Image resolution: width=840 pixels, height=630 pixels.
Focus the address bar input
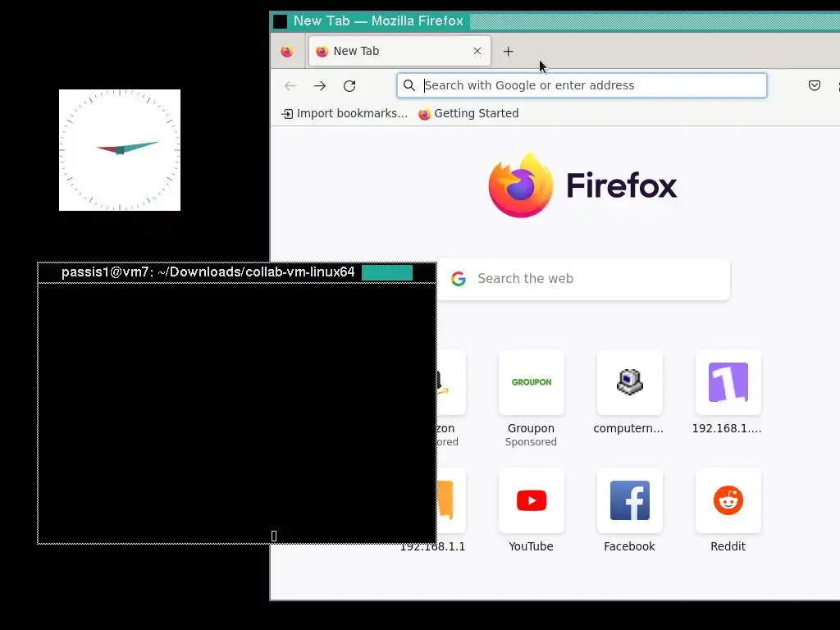point(582,85)
